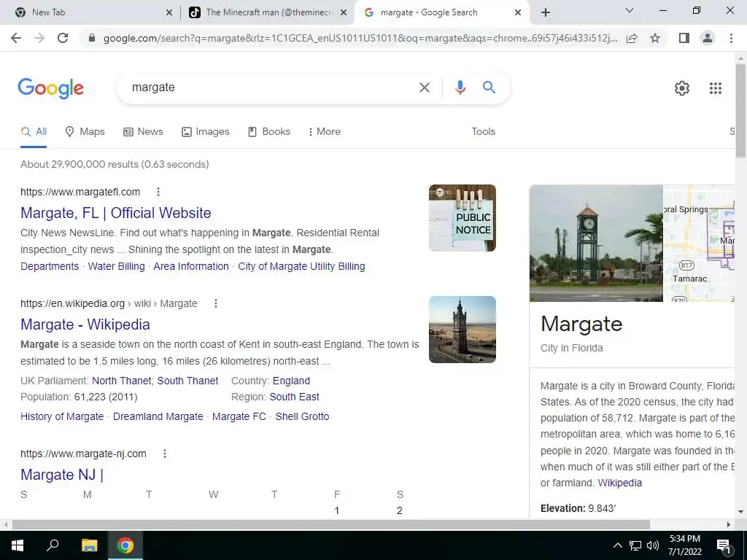Show hidden system tray icons

617,545
